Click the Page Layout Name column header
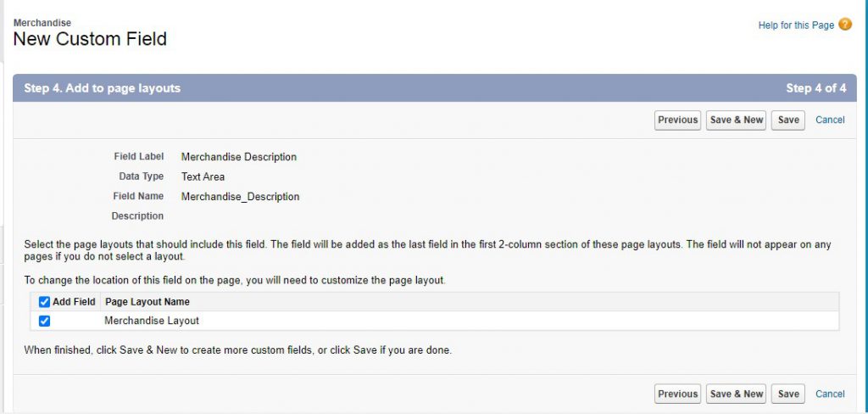Viewport: 868px width, 414px height. coord(147,302)
